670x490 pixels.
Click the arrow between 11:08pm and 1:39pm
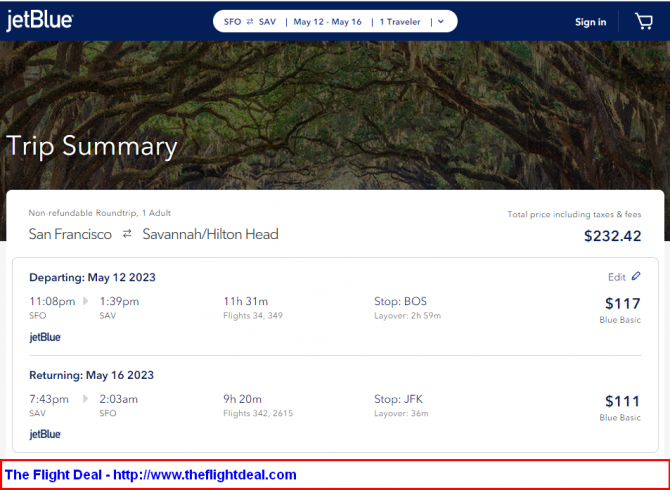[85, 301]
